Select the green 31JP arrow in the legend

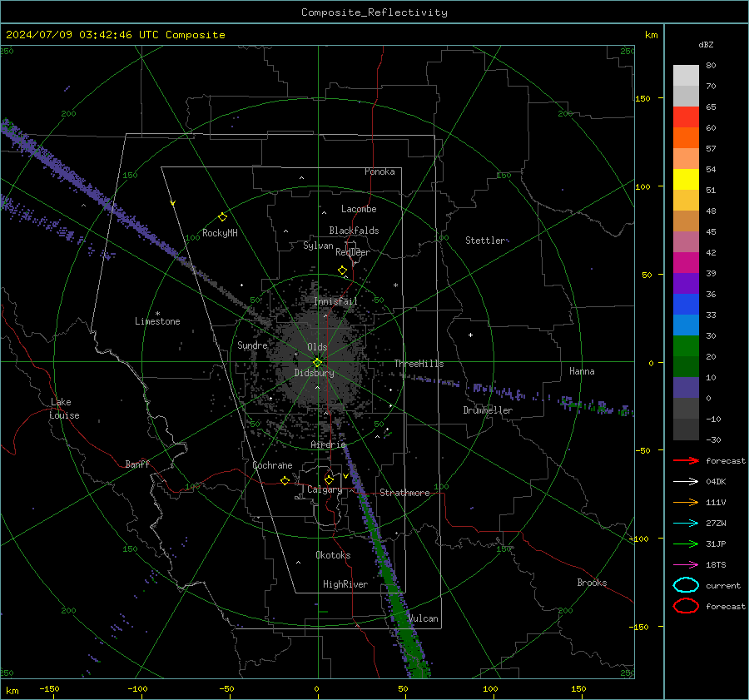pos(686,544)
